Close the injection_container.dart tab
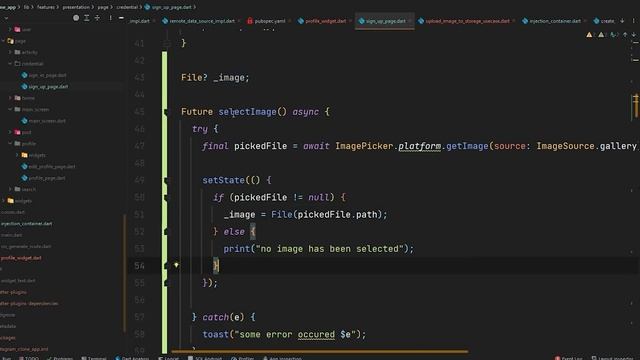Viewport: 640px width, 360px height. (586, 21)
